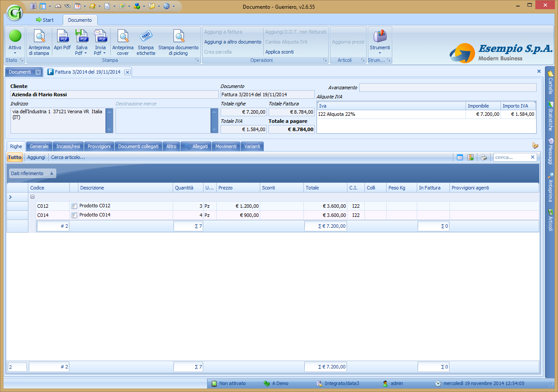
Task: Click the Anteprima cover icon
Action: pos(123,36)
